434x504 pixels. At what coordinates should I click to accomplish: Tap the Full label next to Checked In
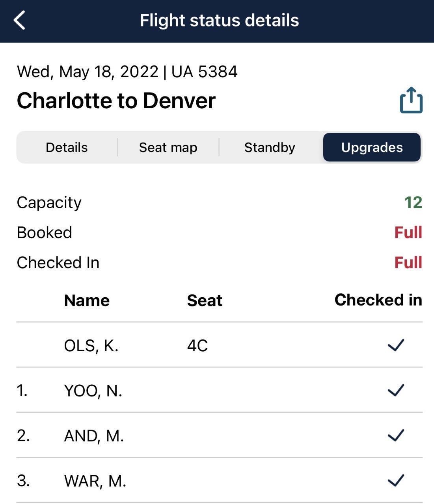[408, 262]
